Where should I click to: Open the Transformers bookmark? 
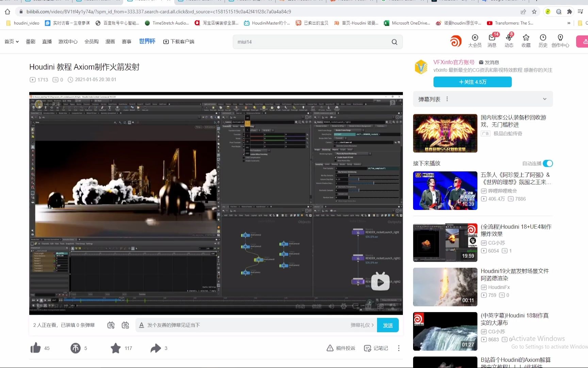510,23
